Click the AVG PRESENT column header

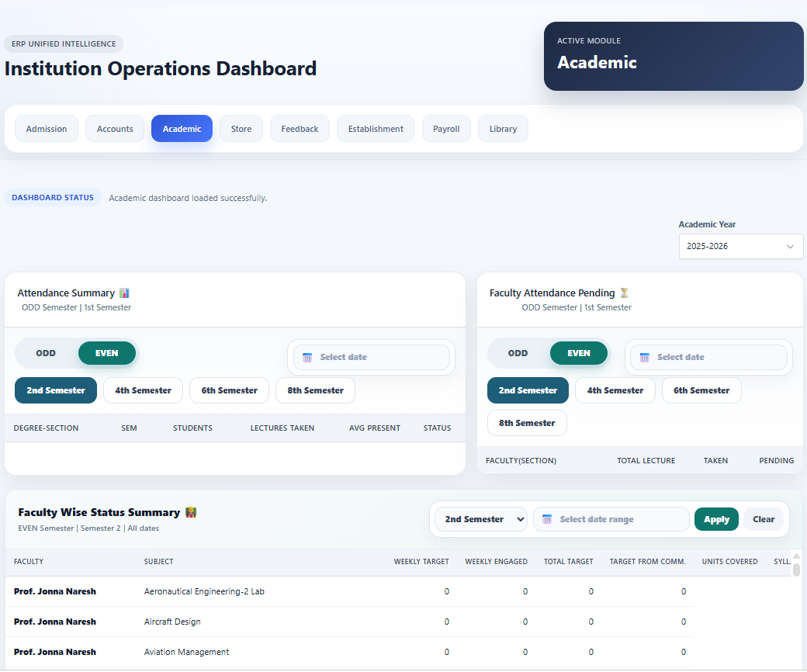(375, 428)
